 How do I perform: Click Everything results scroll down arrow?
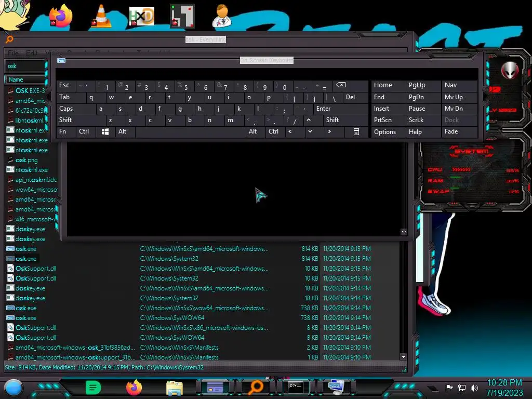click(403, 356)
